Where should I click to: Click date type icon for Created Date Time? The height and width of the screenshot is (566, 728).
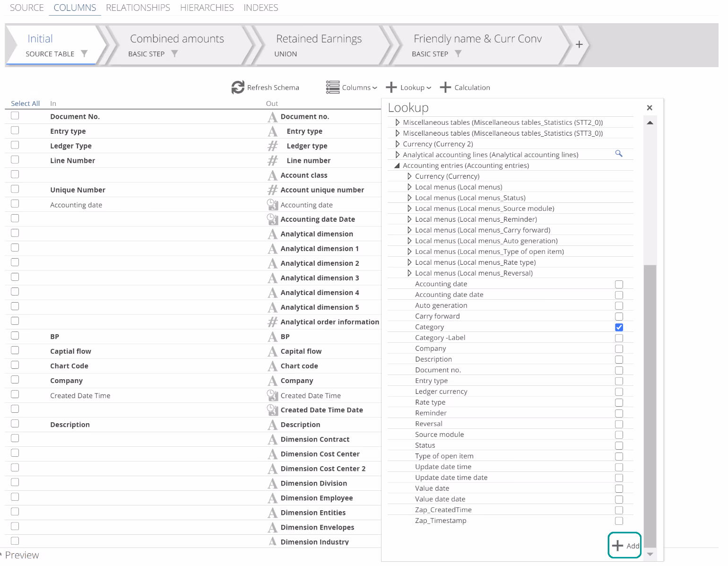(x=272, y=395)
